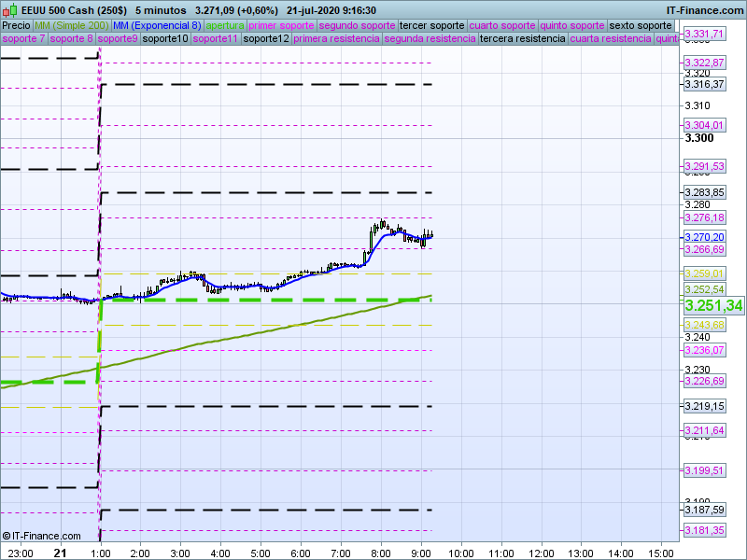Select the 'Precio' legend label

[16, 25]
